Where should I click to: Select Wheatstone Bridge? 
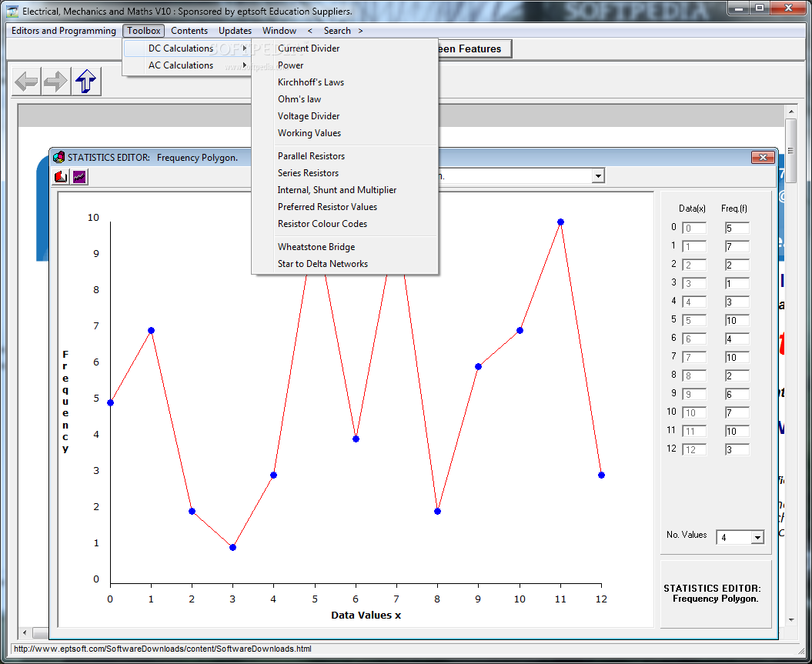click(x=345, y=247)
